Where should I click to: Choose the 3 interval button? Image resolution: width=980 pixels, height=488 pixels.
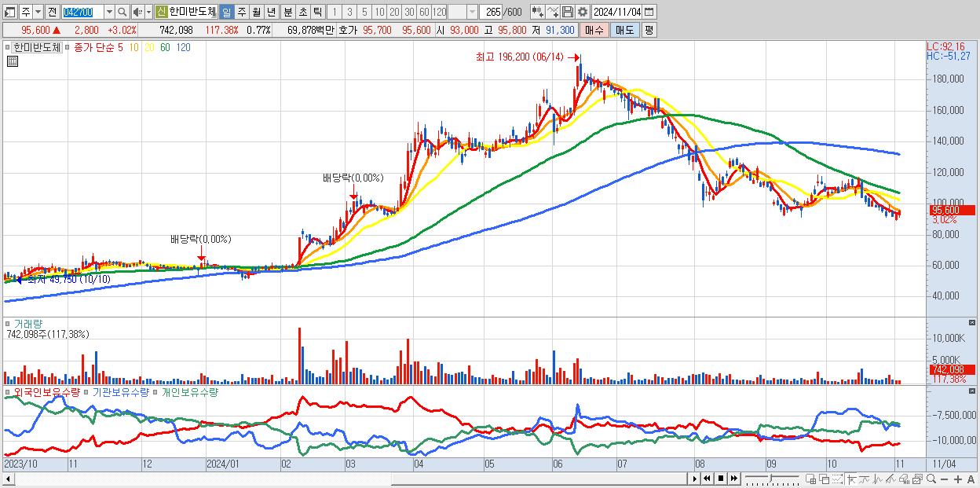click(349, 12)
